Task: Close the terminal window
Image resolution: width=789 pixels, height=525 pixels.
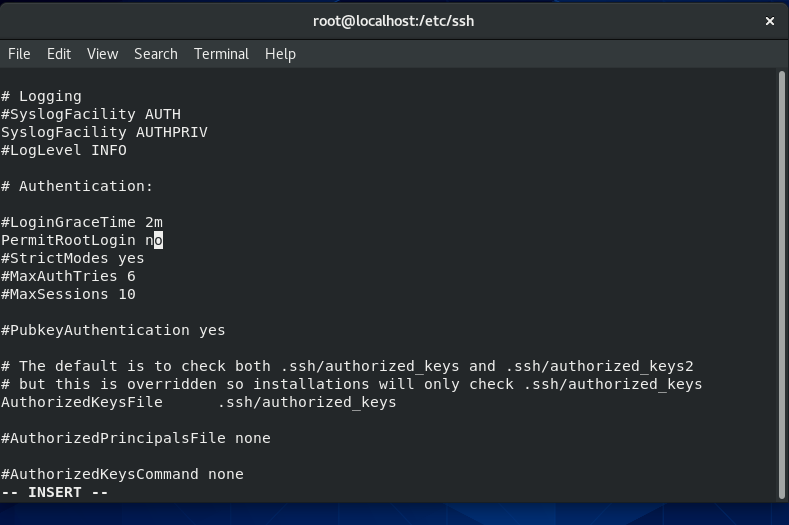Action: pos(769,21)
